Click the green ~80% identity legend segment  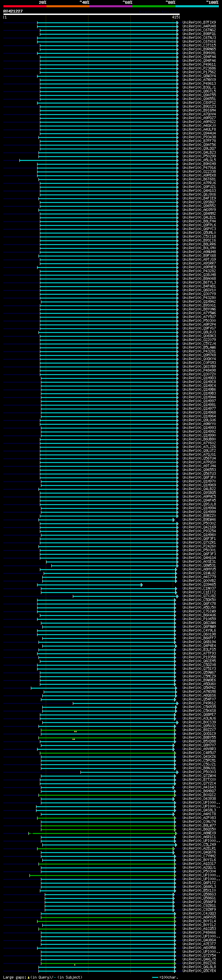154,6
